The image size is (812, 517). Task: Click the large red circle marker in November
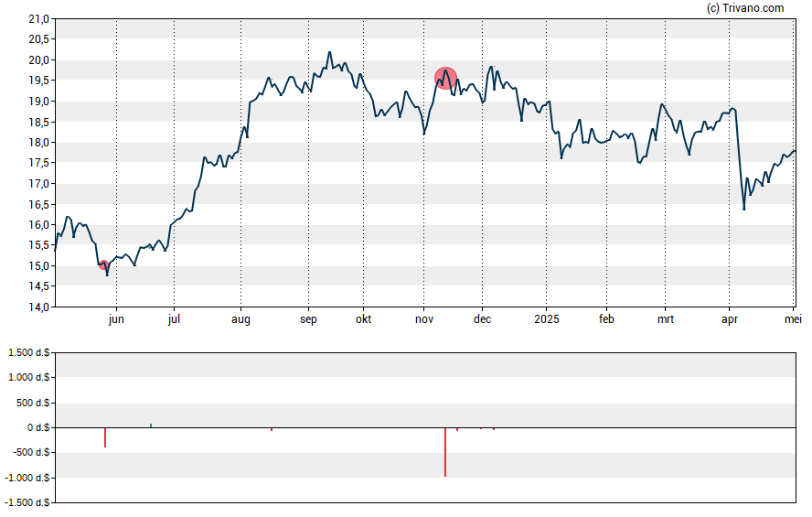[445, 78]
